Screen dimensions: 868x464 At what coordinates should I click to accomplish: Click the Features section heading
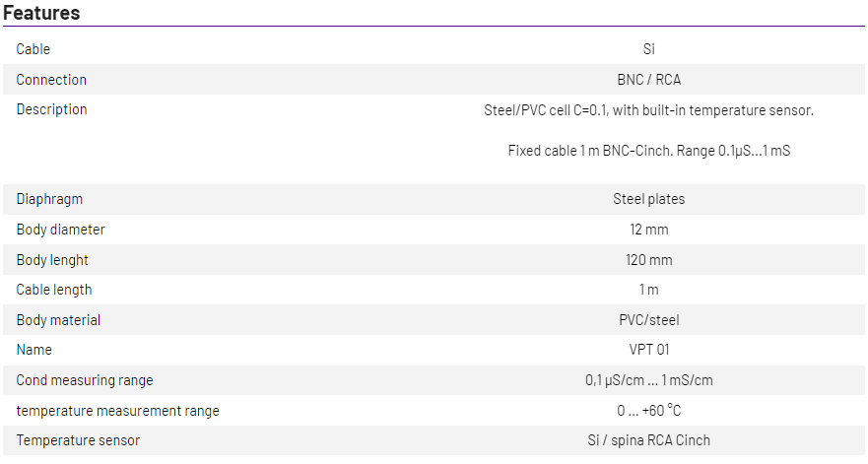(41, 13)
